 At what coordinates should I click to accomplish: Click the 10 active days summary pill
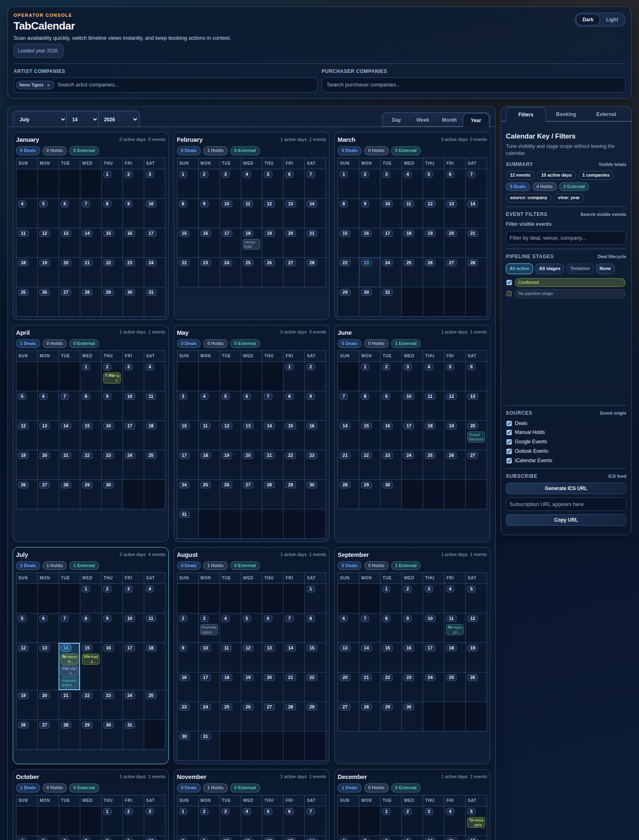[x=556, y=175]
